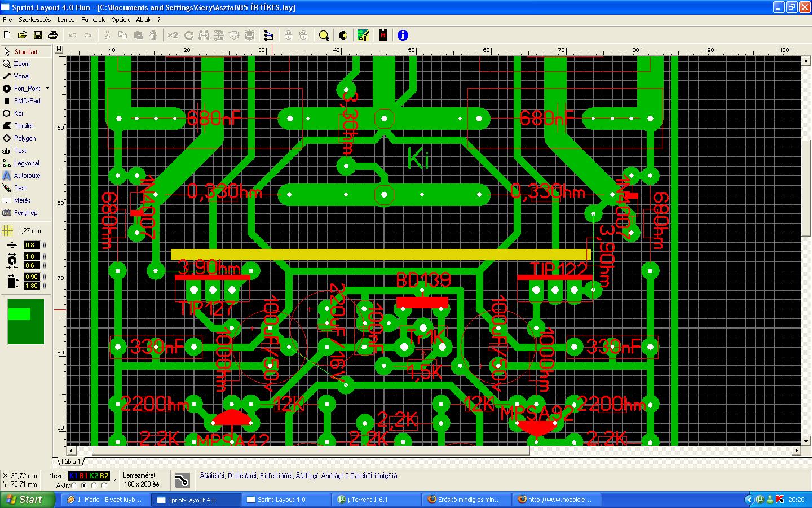Save the layout with the floppy icon
Viewport: 812px width, 508px height.
(x=38, y=35)
